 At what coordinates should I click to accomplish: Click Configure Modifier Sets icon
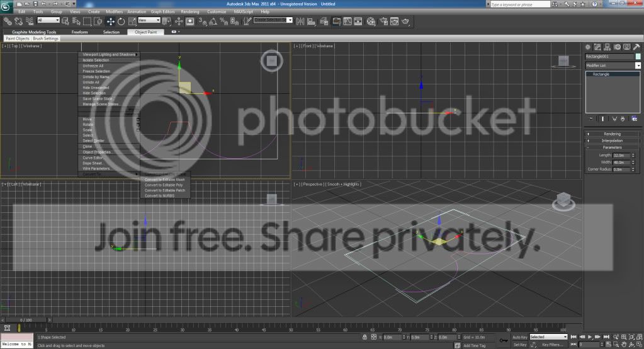point(634,119)
